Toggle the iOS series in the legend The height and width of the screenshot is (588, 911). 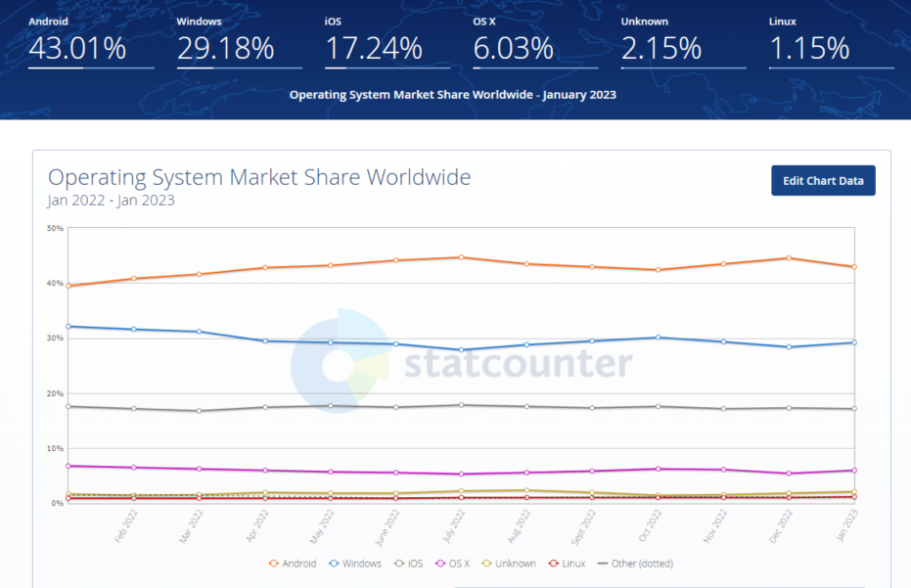coord(408,564)
